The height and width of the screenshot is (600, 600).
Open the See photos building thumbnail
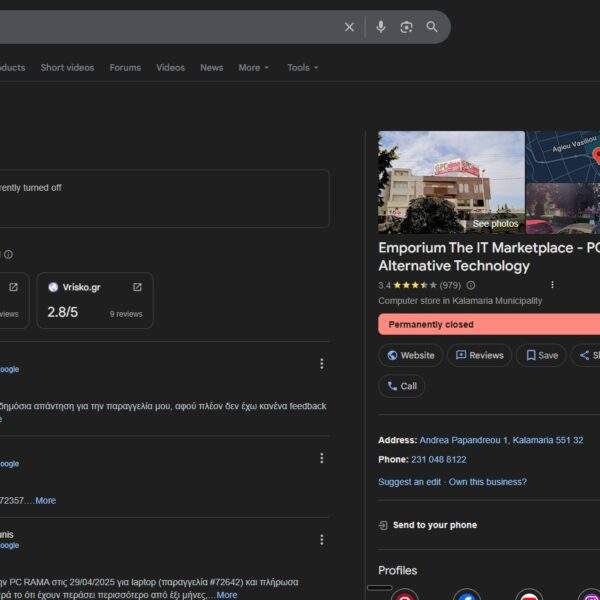[451, 182]
